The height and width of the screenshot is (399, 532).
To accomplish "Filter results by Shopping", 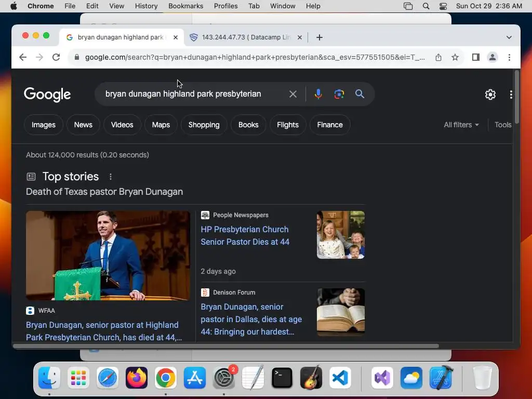I will coord(204,125).
